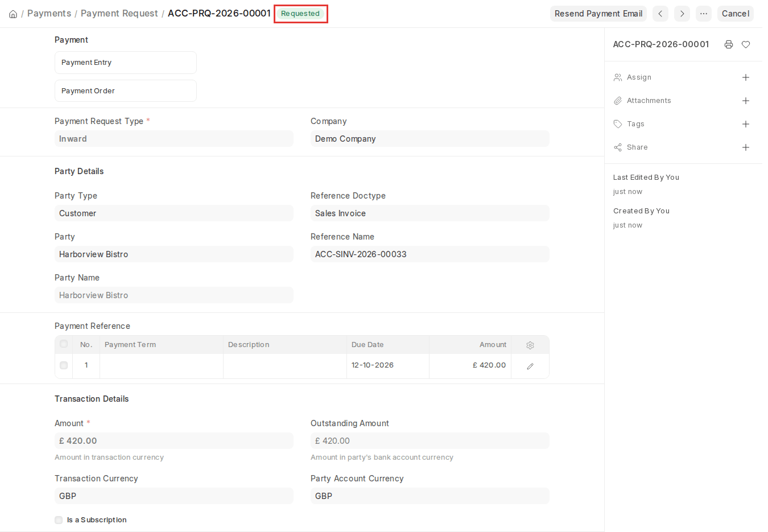Share document using the Share plus icon
Image resolution: width=768 pixels, height=532 pixels.
click(x=746, y=147)
